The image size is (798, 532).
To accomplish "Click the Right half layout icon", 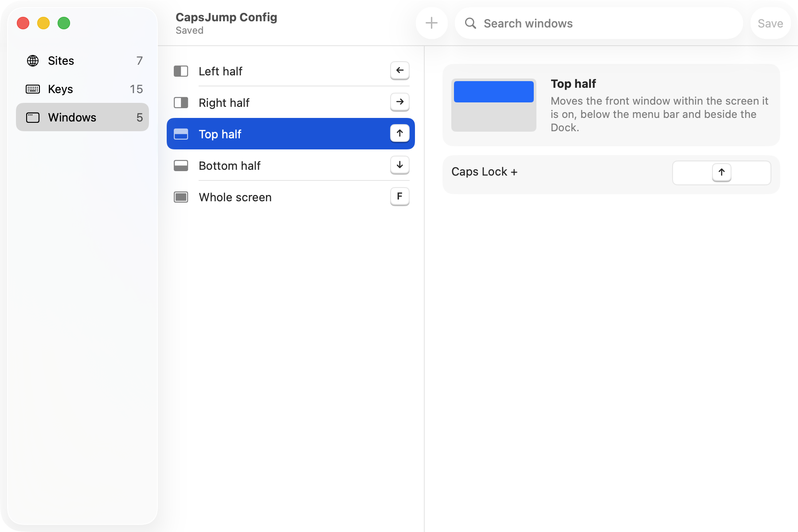I will (x=181, y=102).
